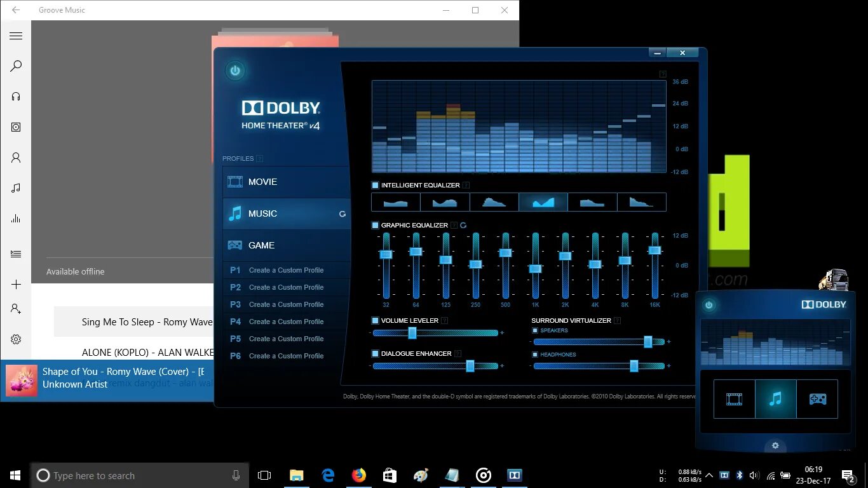
Task: Open Bluetooth icon in the system tray
Action: [740, 475]
